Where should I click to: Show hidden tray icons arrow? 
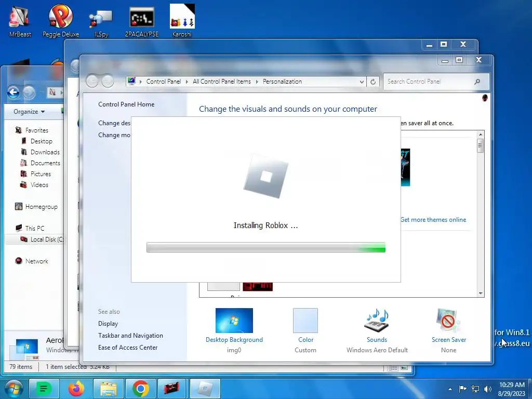450,389
